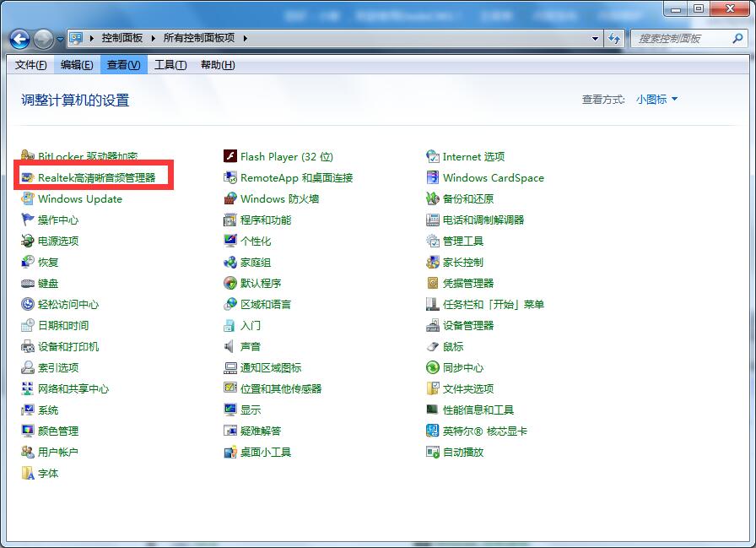Click the 英特尔 核芯显卡 icon
Image resolution: width=756 pixels, height=548 pixels.
click(433, 431)
